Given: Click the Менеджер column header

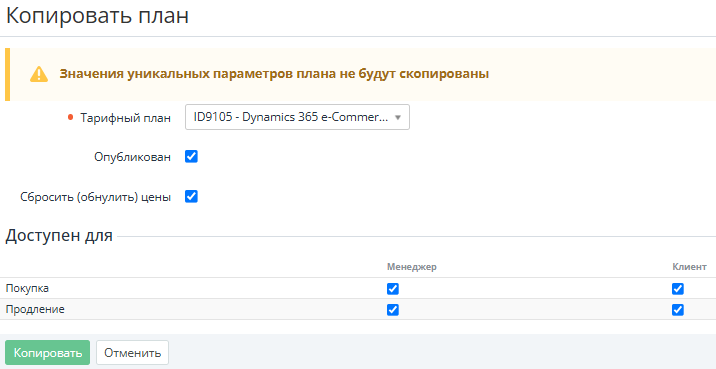Looking at the screenshot, I should pos(412,267).
